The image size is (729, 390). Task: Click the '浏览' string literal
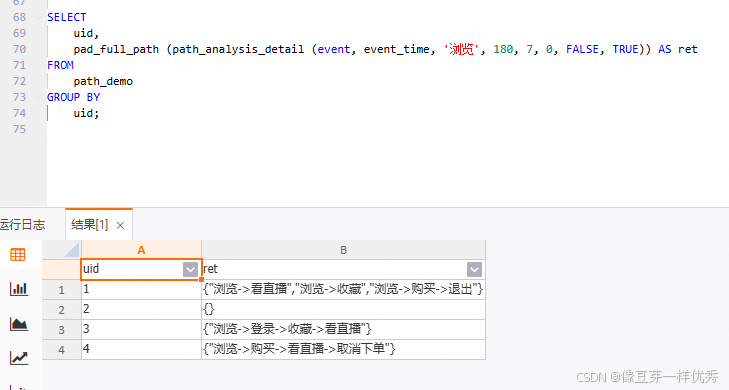461,49
